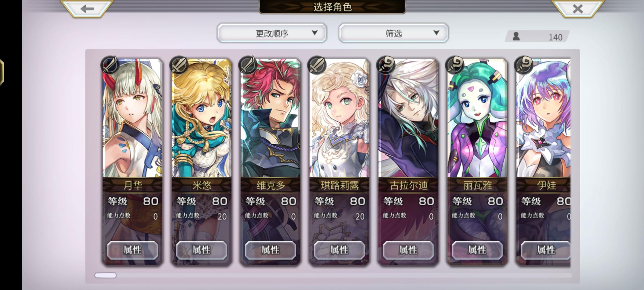Click the character count person icon
Image resolution: width=644 pixels, height=290 pixels.
516,36
